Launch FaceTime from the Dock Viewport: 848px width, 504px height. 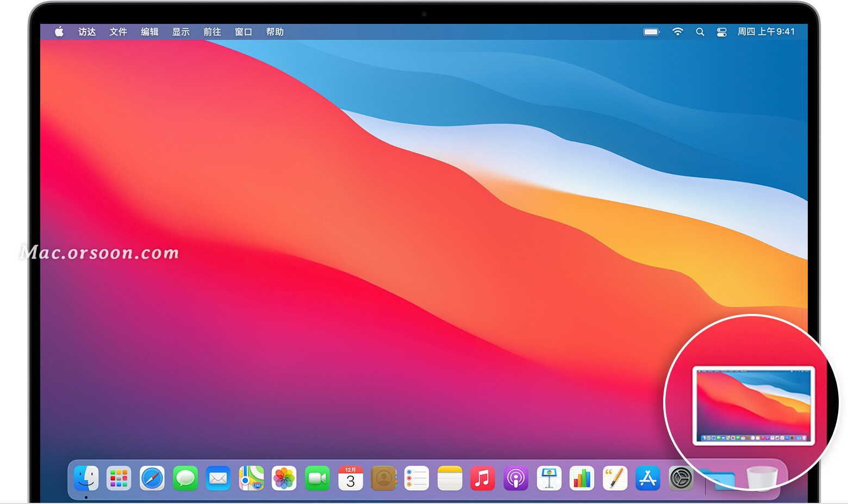point(317,478)
